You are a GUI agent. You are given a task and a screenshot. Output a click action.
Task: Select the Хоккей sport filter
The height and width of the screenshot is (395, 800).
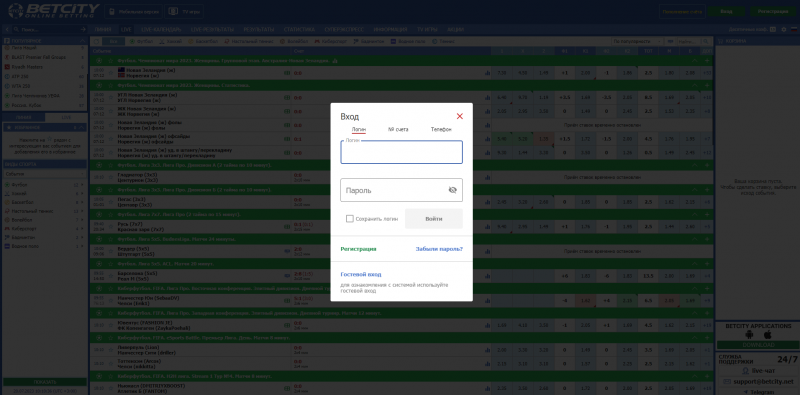tap(170, 41)
